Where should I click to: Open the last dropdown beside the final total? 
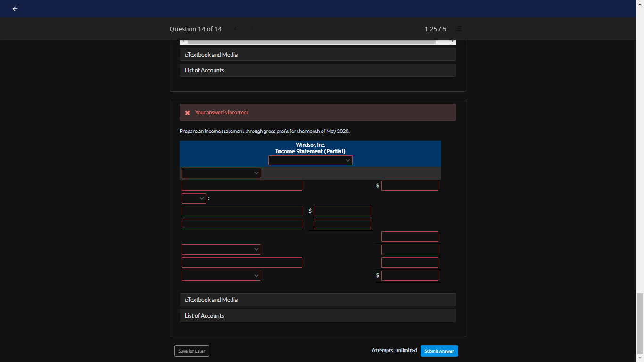pos(221,276)
